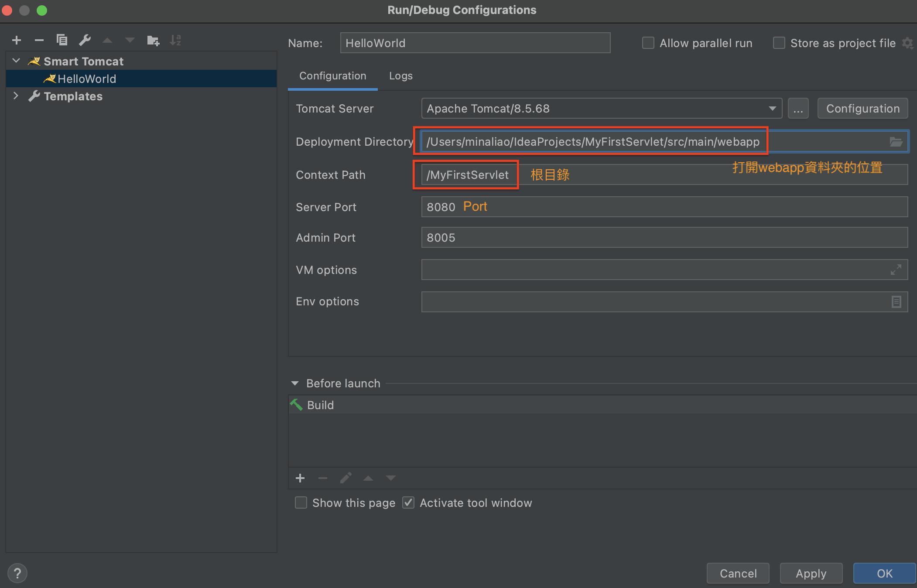Browse for the deployment directory folder

896,142
